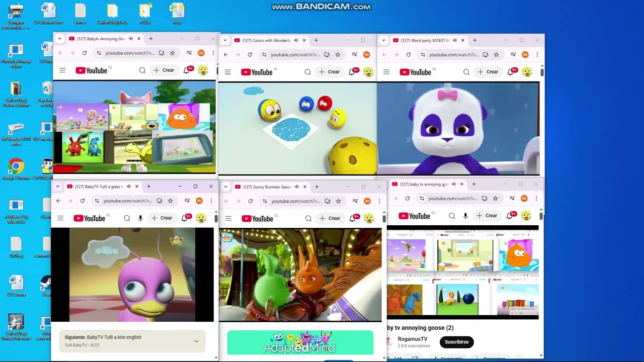Open notifications bell in Sunny Bunnies window

tap(353, 218)
